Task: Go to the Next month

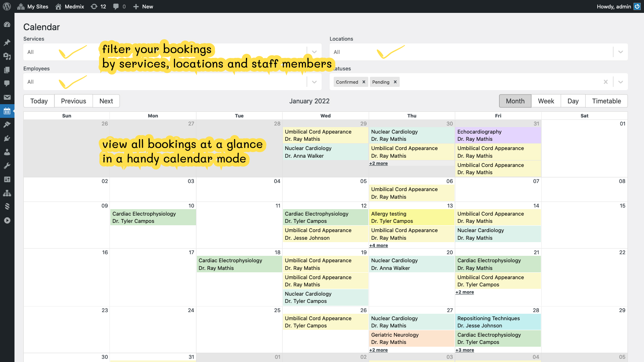Action: tap(106, 101)
